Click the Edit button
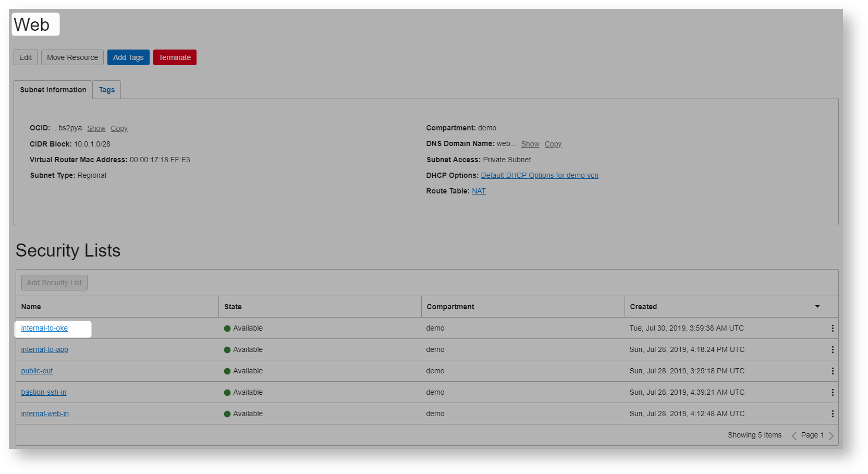The image size is (868, 474). coord(26,57)
